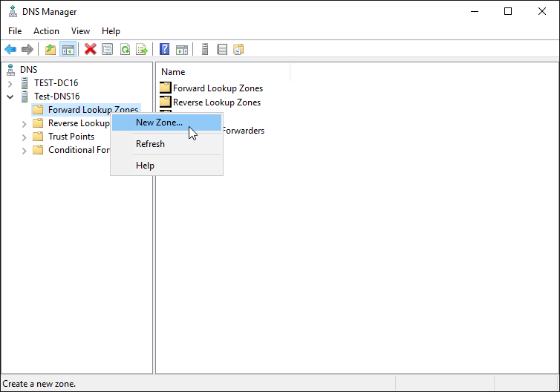Minimize the DNS Manager window
Screen dimensions: 560x392
(475, 11)
